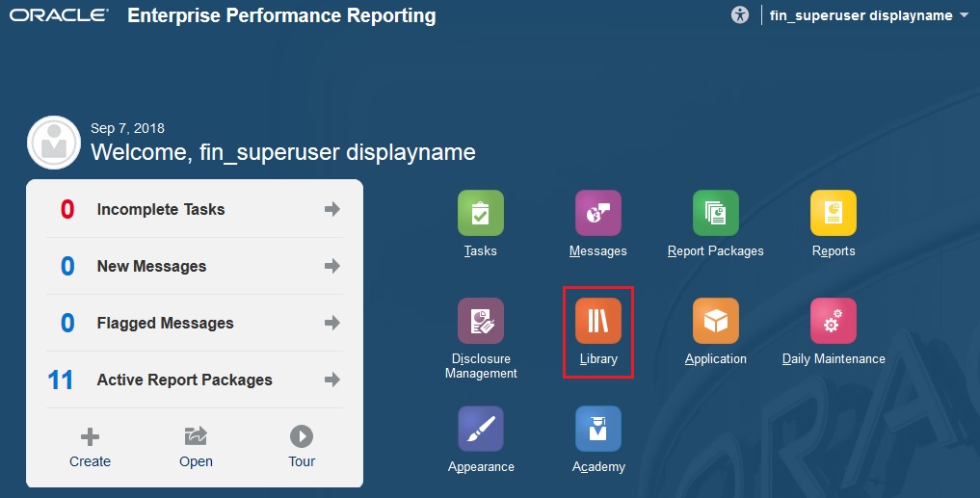Click the user profile avatar
This screenshot has width=980, height=498.
[x=54, y=143]
